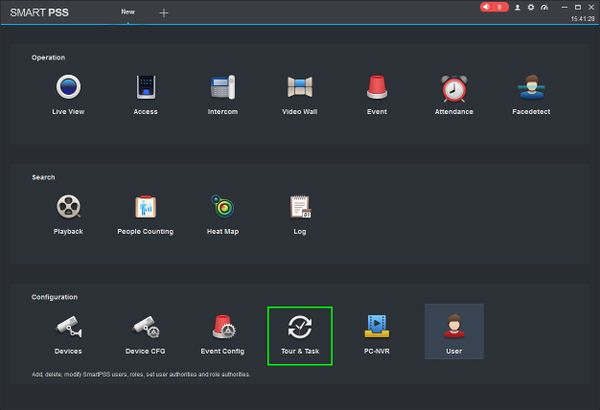Open Event Config
This screenshot has width=600, height=410.
pos(222,328)
